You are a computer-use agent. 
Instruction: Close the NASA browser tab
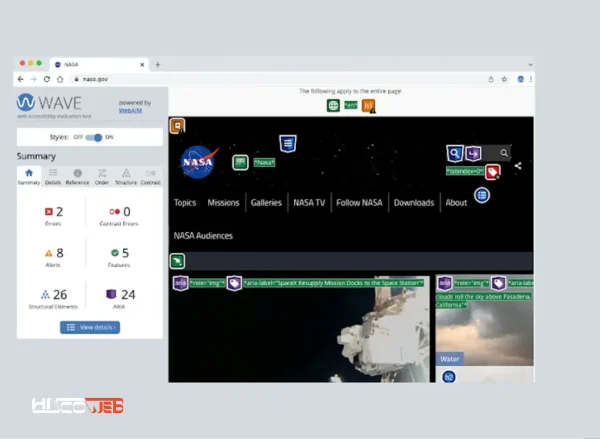142,65
